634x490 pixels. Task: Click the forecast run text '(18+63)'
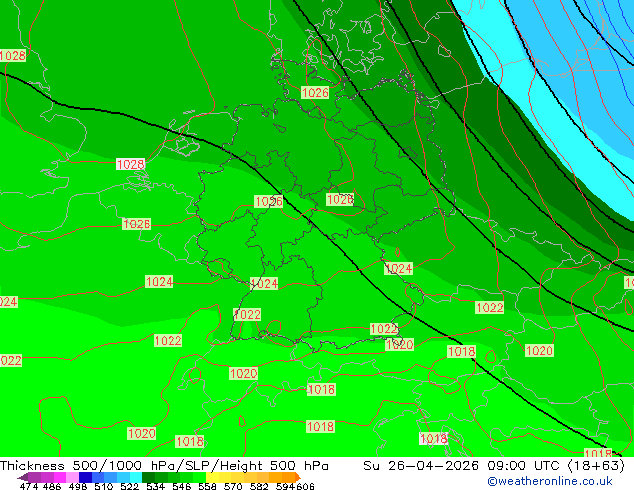(596, 466)
